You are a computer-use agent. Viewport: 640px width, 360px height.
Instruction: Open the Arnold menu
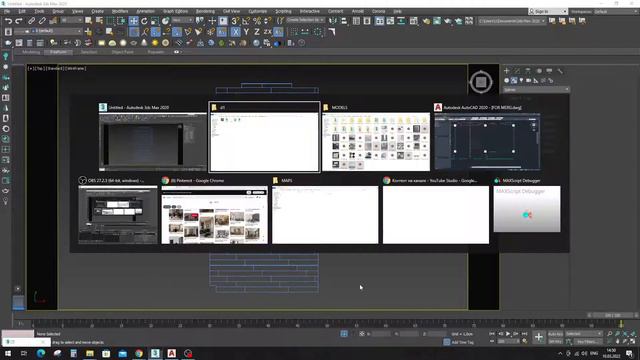point(358,11)
